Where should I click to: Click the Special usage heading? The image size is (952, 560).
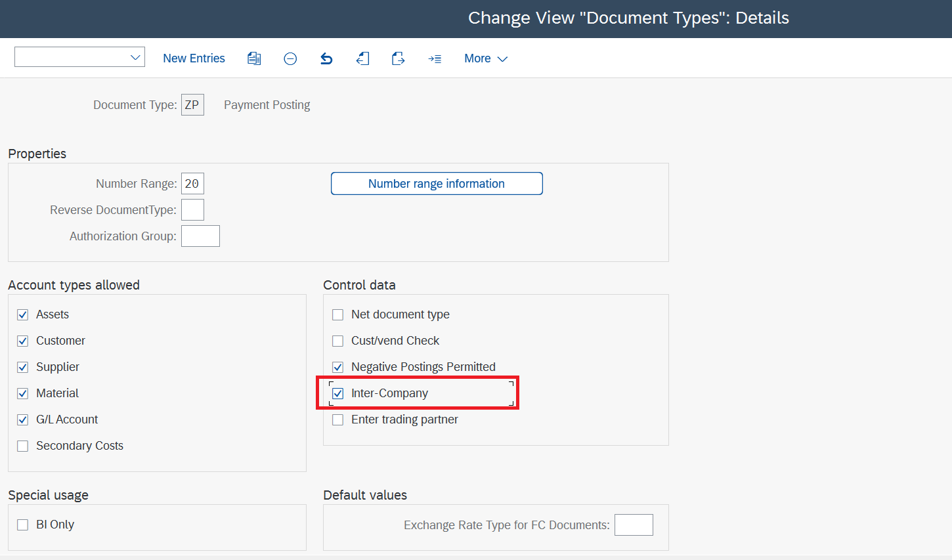[x=48, y=495]
